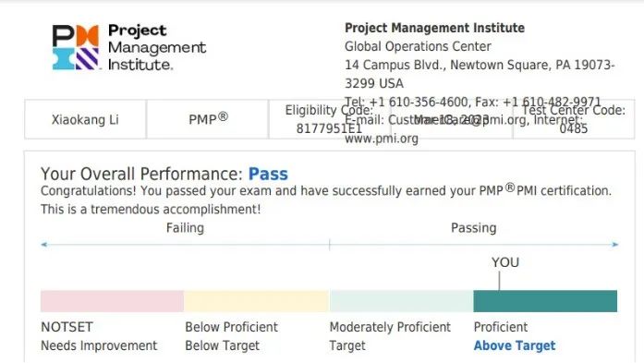Click the blue Pass result text
Image resolution: width=644 pixels, height=363 pixels.
[268, 174]
